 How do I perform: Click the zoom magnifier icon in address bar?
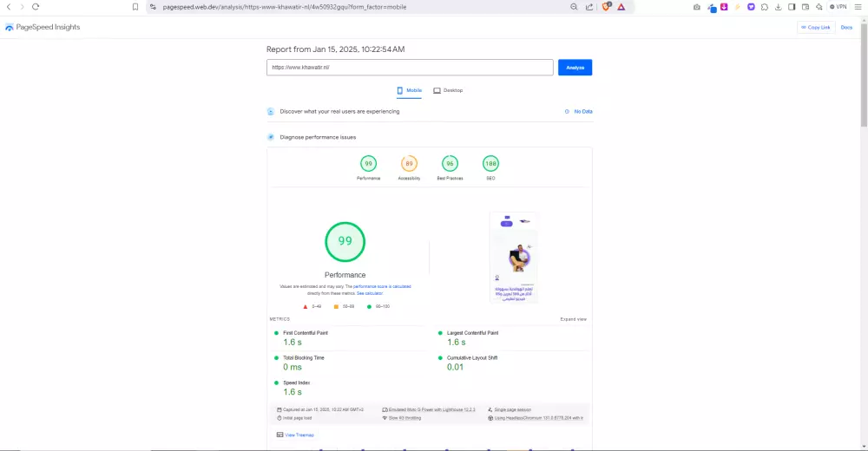[x=574, y=7]
